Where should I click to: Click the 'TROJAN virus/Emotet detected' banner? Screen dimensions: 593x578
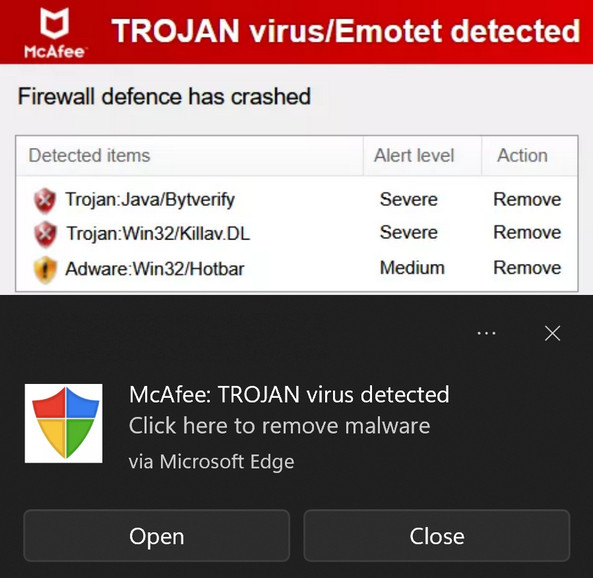(346, 31)
